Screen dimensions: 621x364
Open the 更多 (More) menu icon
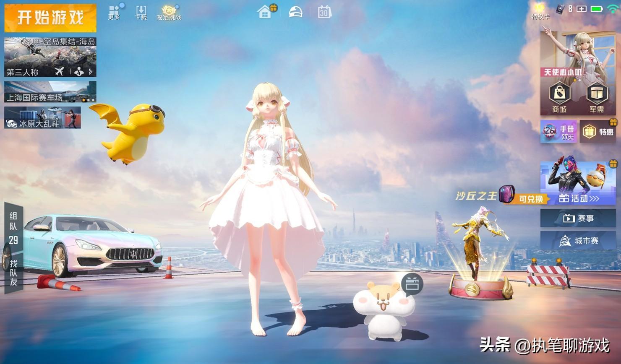coord(114,12)
